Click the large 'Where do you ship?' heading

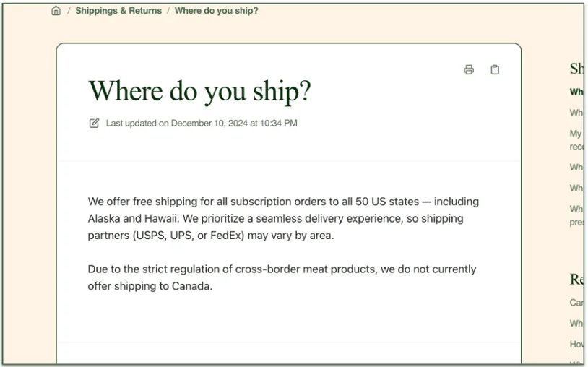click(x=199, y=91)
